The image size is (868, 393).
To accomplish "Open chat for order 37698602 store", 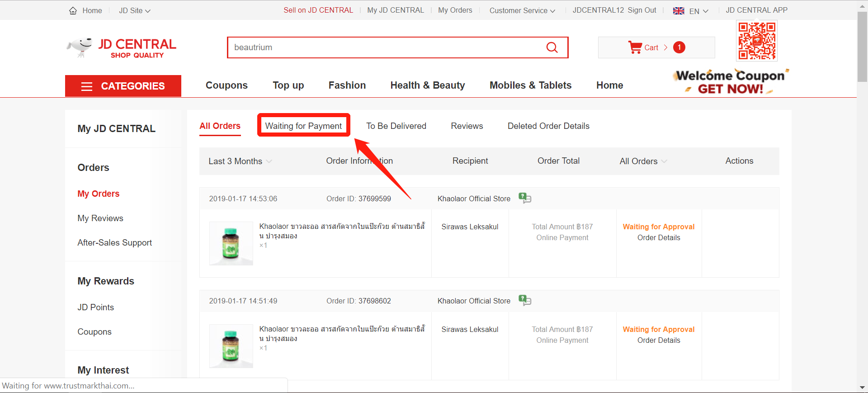I will tap(525, 300).
